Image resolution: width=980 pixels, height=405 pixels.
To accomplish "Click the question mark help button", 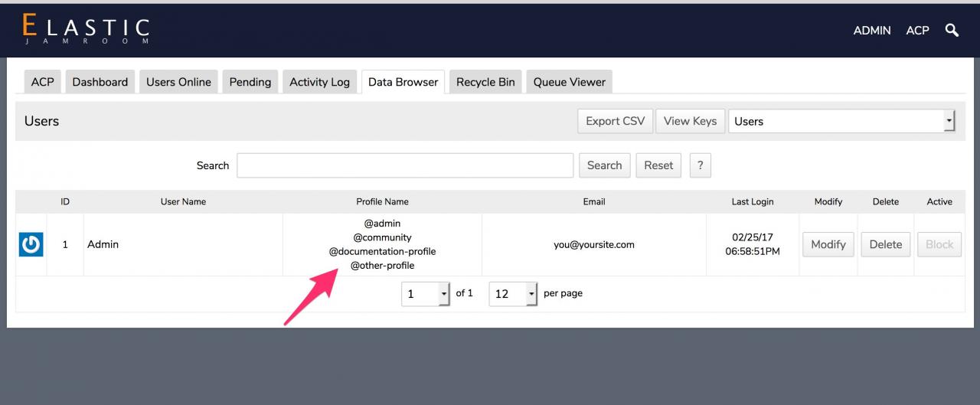I will (x=700, y=165).
